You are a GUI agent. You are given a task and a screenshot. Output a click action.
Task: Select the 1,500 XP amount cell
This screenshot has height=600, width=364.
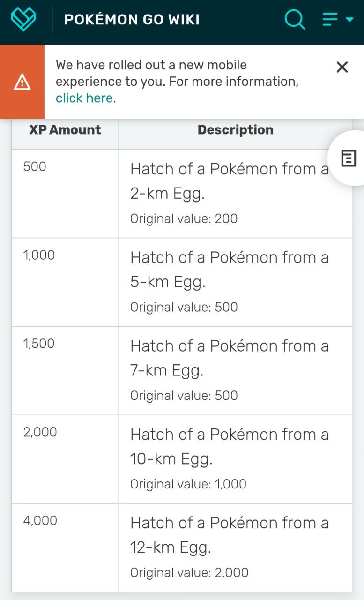[x=65, y=371]
